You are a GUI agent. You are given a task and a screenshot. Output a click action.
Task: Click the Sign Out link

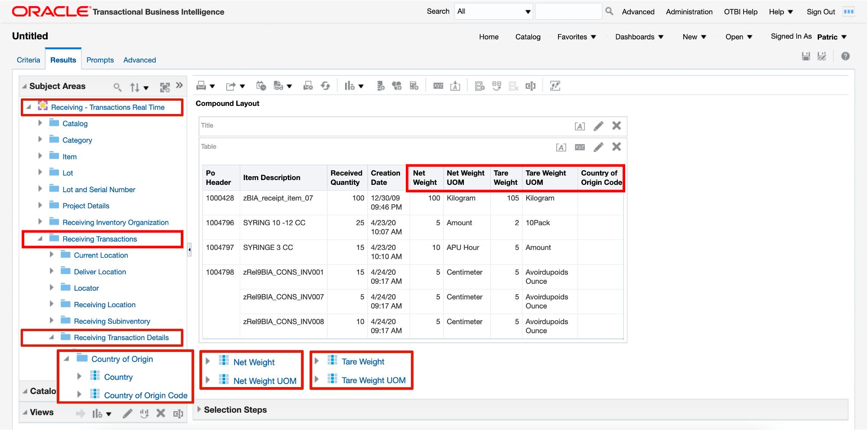point(821,12)
